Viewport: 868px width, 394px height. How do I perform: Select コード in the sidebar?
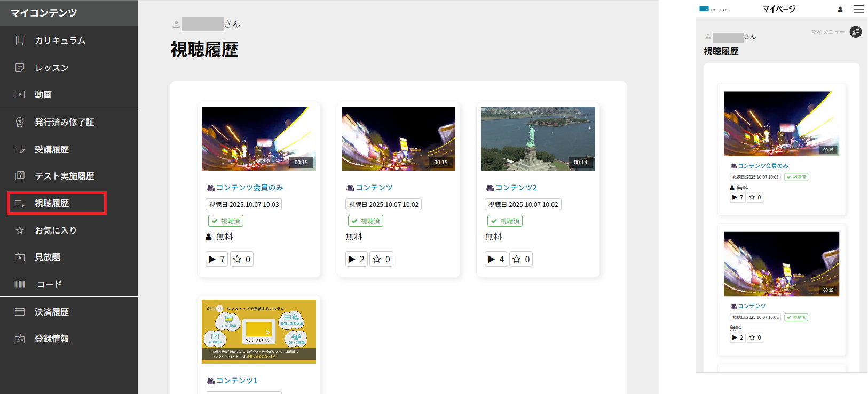click(x=49, y=284)
